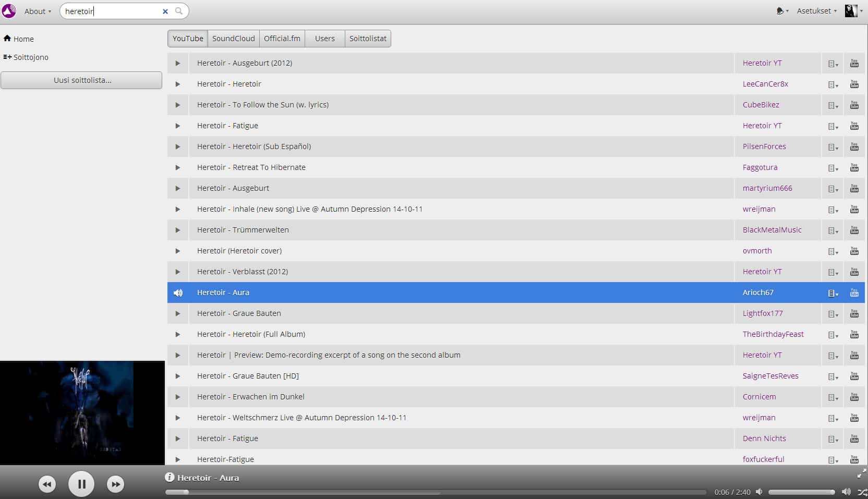Open uploader Cornicem link

[759, 397]
